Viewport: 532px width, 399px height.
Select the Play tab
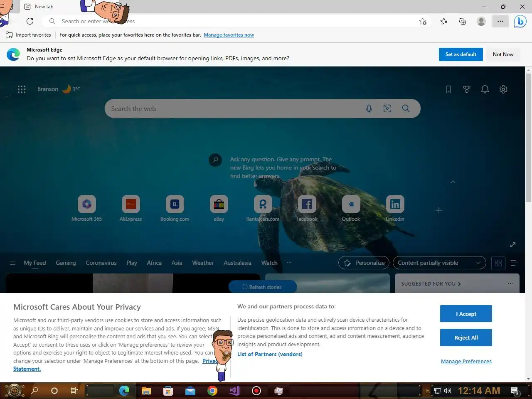click(132, 263)
